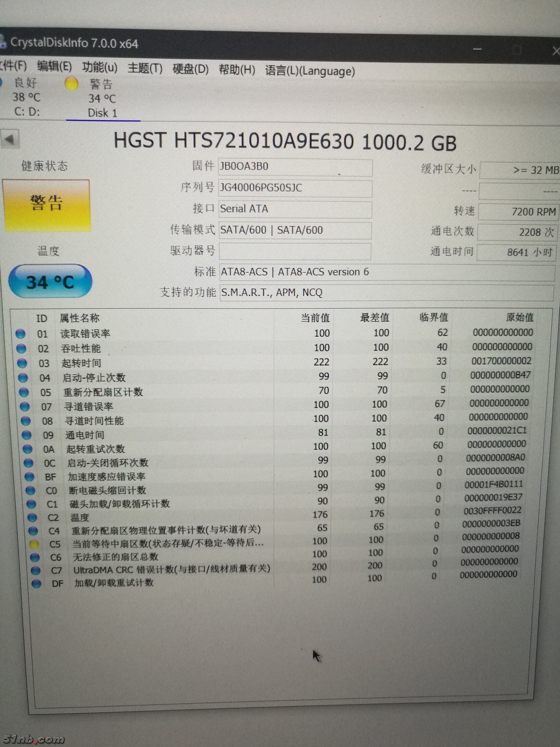The width and height of the screenshot is (560, 747).
Task: Click the blue status dot for C2 温度
Action: pyautogui.click(x=32, y=518)
